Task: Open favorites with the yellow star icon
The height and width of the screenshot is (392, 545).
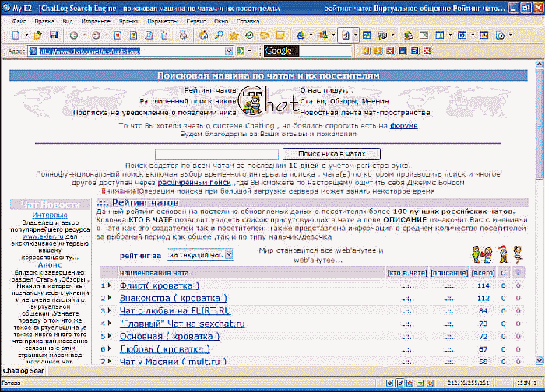Action: (x=234, y=35)
